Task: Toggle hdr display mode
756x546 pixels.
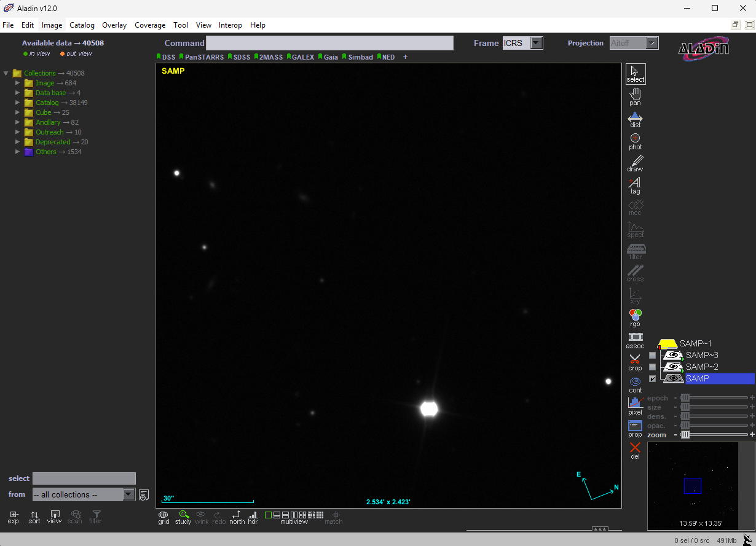Action: (x=253, y=517)
